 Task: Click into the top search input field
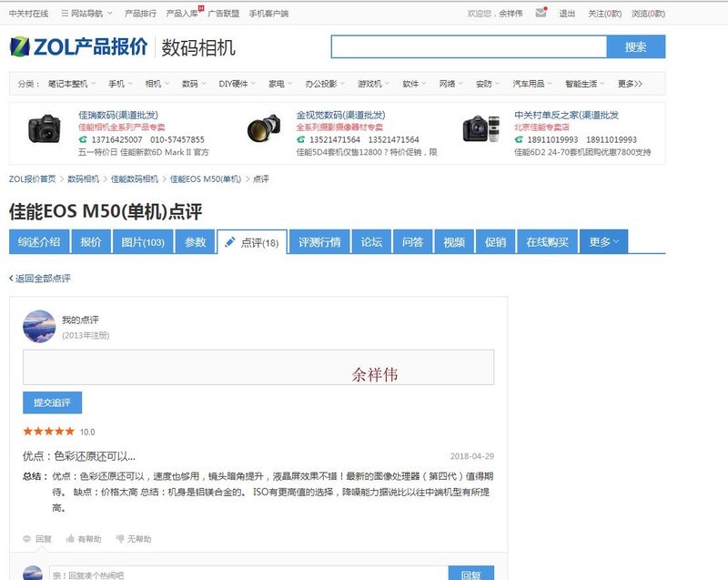[469, 46]
